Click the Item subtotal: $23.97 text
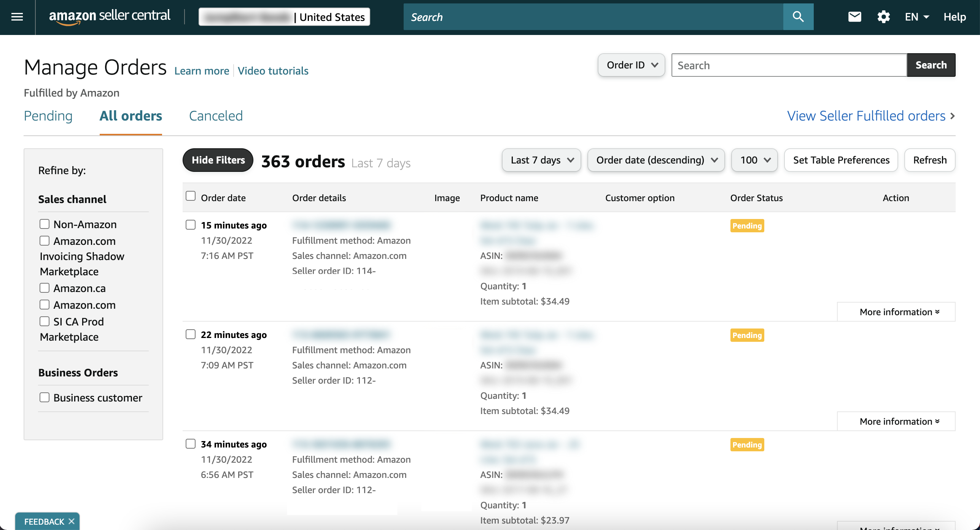 click(525, 520)
